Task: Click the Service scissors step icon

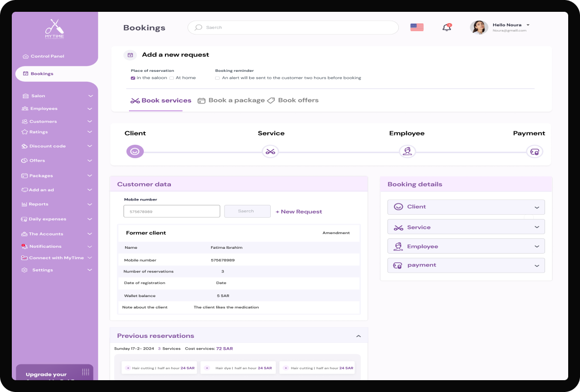Action: 270,151
